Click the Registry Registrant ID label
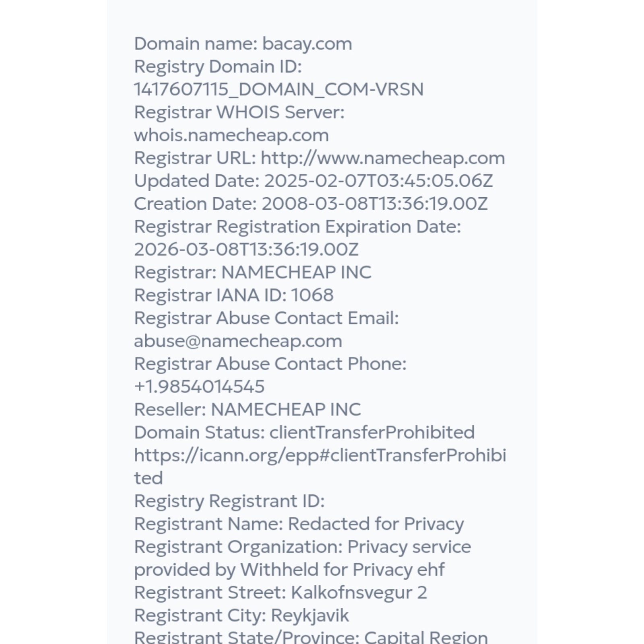Screen dimensions: 644x644 [x=229, y=501]
